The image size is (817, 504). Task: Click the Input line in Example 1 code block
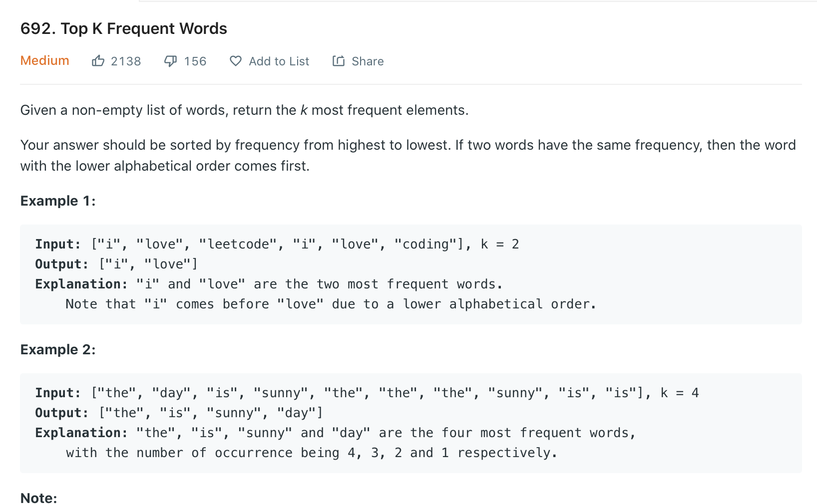pyautogui.click(x=277, y=244)
